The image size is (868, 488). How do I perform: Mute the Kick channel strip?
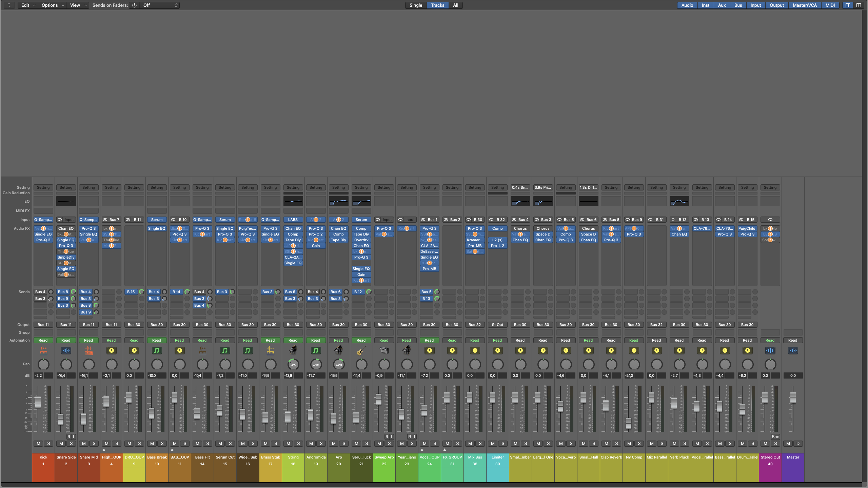[38, 443]
